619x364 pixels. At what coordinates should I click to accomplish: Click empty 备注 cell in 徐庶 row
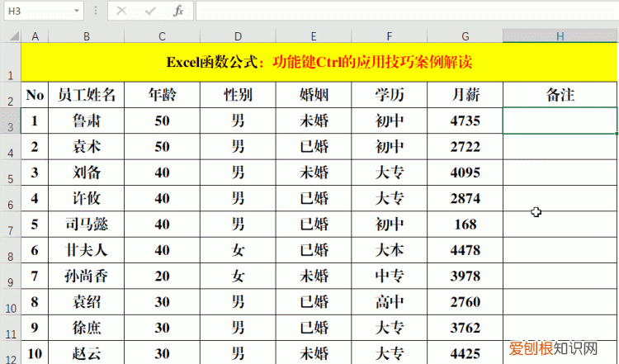[x=560, y=328]
